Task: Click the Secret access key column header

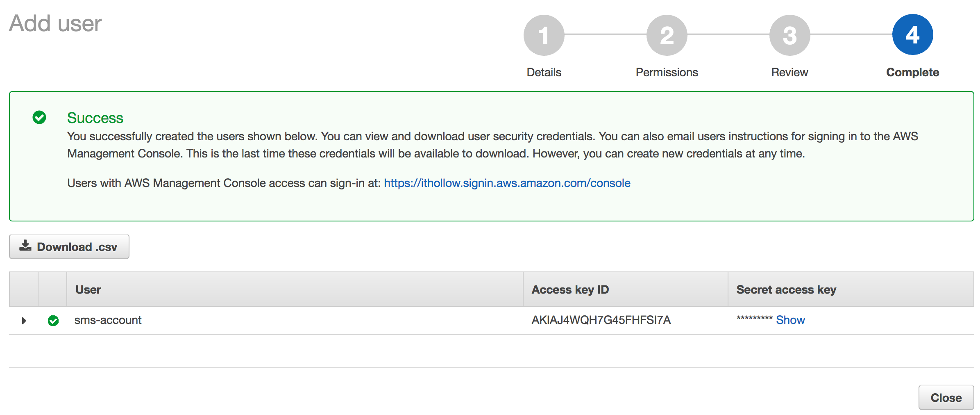Action: coord(786,290)
